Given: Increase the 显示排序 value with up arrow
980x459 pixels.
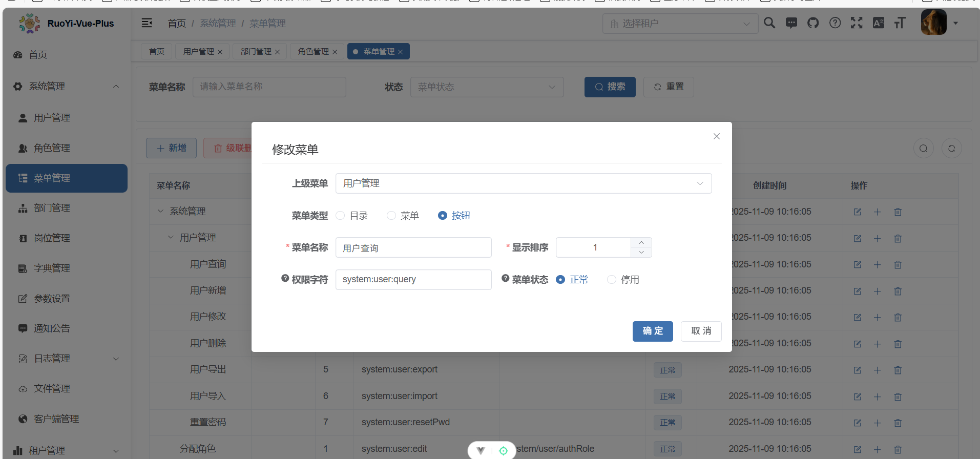Looking at the screenshot, I should click(x=641, y=242).
